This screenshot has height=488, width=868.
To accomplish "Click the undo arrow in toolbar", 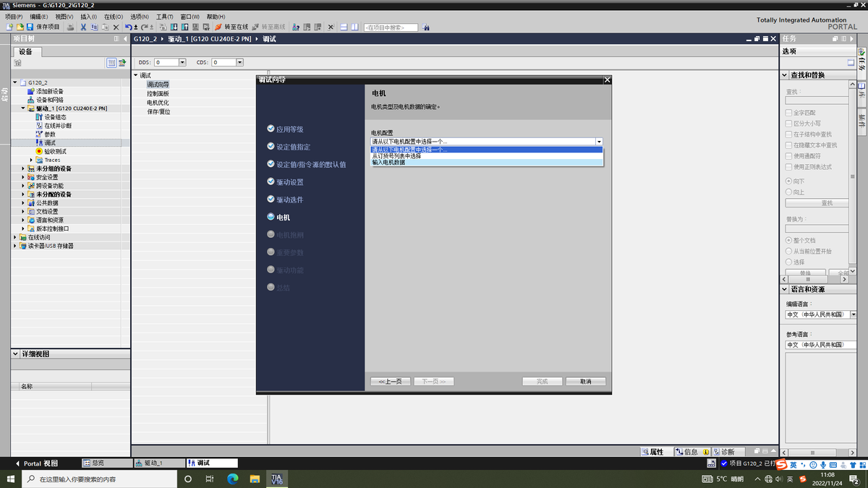I will pos(128,27).
